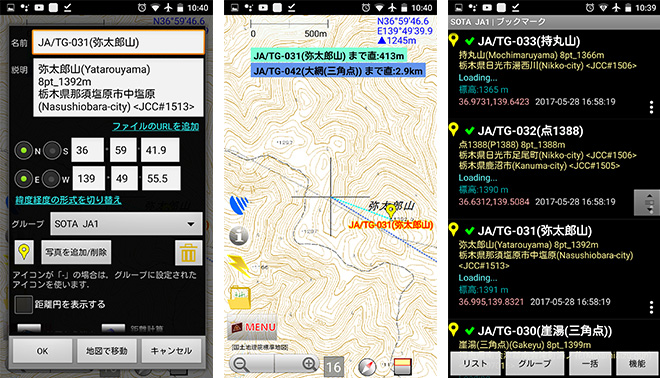Expand the SOTA JA1 group dropdown
The height and width of the screenshot is (378, 660).
pyautogui.click(x=126, y=224)
